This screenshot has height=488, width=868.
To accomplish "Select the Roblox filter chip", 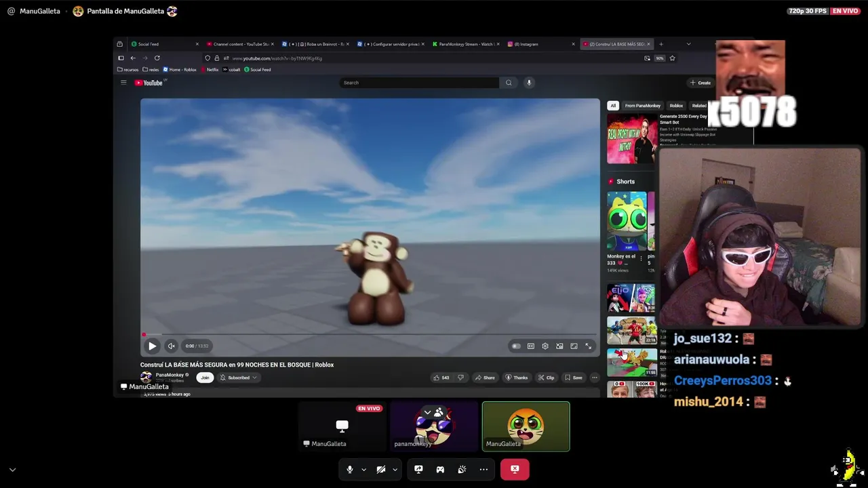I will click(x=676, y=106).
